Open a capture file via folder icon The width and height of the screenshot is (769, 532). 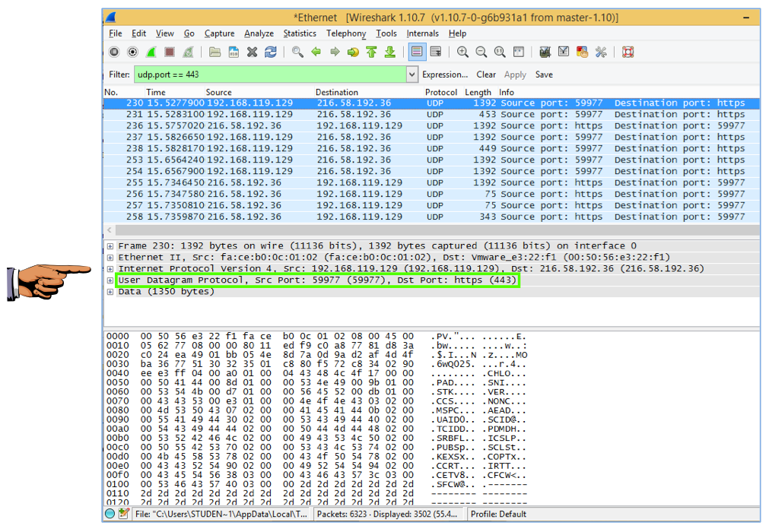tap(215, 52)
